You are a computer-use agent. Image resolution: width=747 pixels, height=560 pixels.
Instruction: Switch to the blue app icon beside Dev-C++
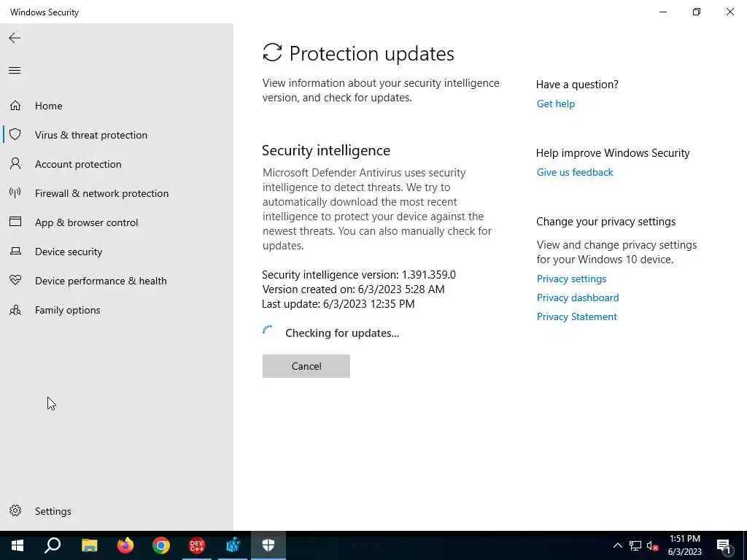pyautogui.click(x=233, y=545)
